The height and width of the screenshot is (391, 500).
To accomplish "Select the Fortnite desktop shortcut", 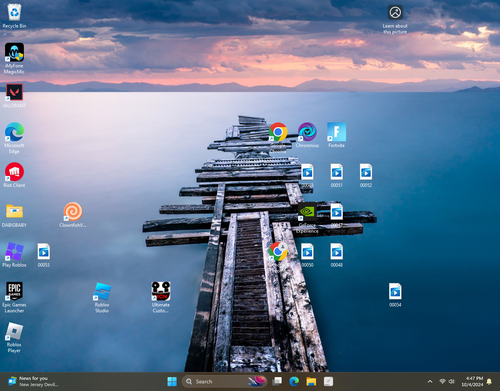I will click(336, 135).
